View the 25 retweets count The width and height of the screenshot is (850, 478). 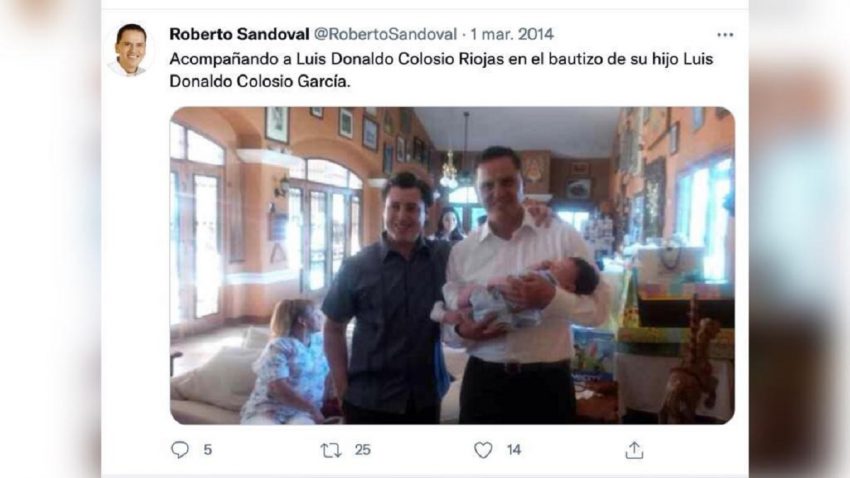(363, 450)
